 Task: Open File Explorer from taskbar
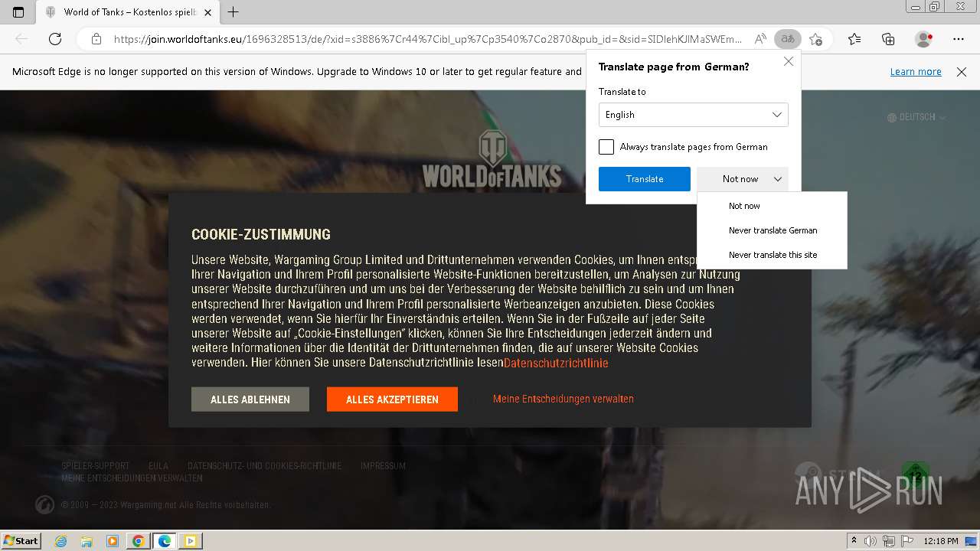coord(87,541)
